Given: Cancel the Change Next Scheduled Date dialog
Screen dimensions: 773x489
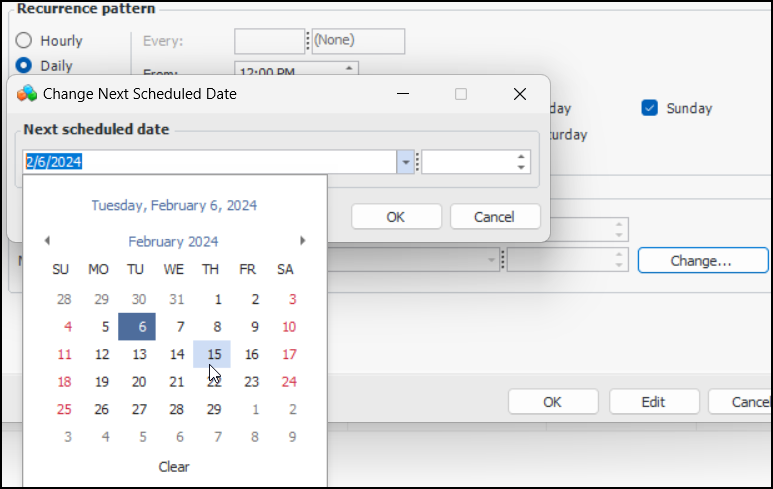Looking at the screenshot, I should pyautogui.click(x=494, y=216).
